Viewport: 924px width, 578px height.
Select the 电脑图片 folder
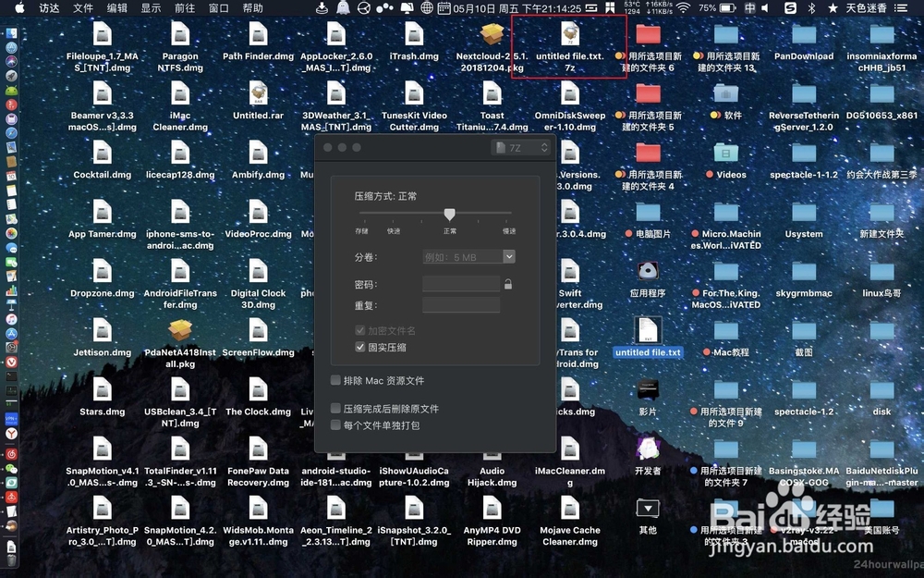648,219
